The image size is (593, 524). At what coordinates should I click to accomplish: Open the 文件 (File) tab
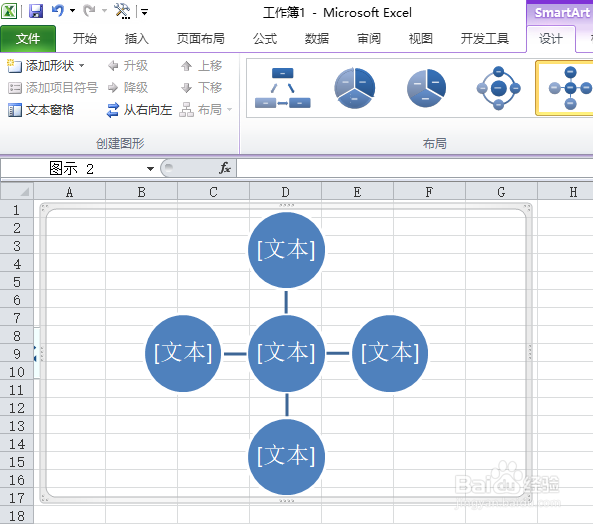(x=28, y=39)
